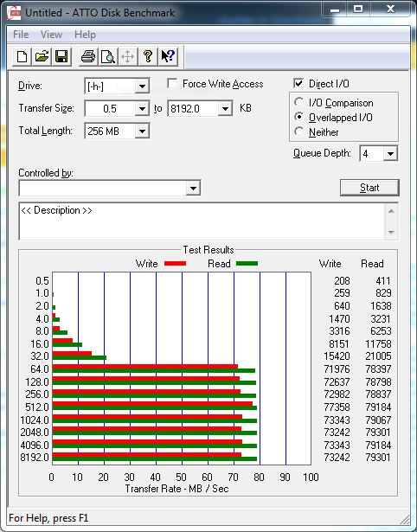Image resolution: width=417 pixels, height=532 pixels.
Task: Print results using the printer icon
Action: click(88, 57)
